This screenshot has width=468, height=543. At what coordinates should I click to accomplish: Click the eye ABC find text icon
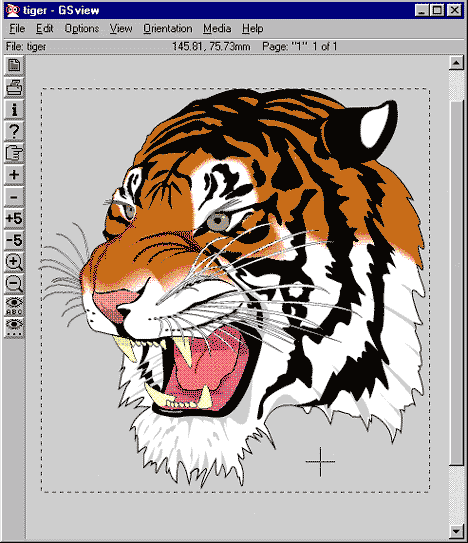pos(14,306)
